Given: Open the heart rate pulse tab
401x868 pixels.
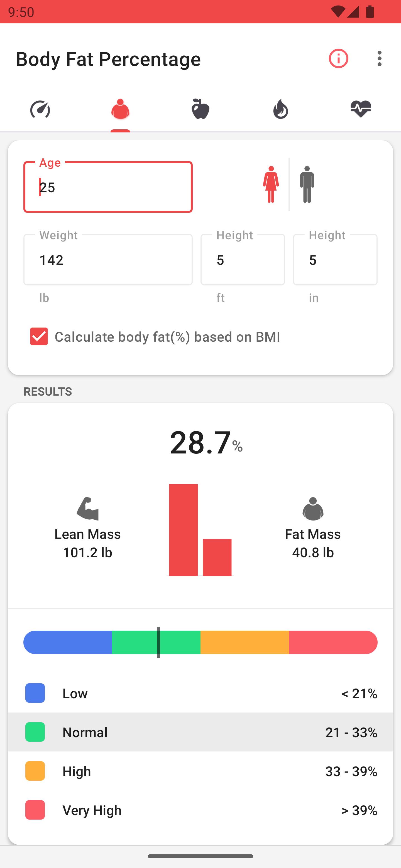Looking at the screenshot, I should tap(361, 109).
